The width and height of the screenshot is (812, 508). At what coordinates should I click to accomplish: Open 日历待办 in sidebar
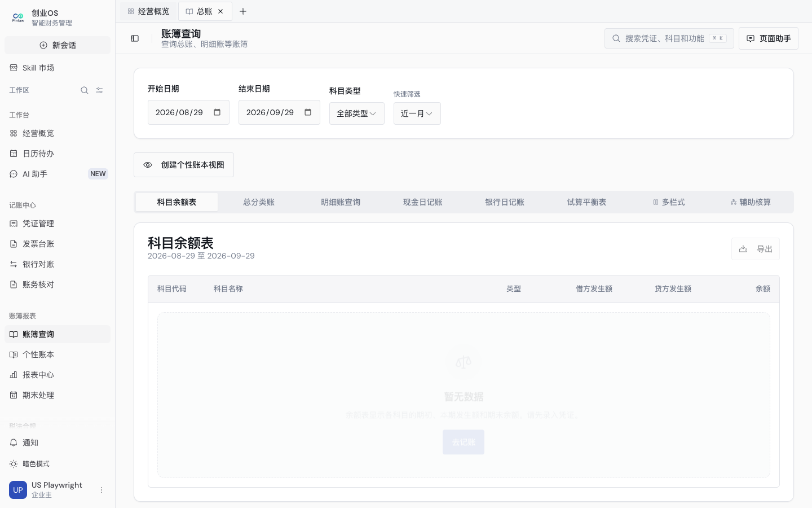coord(58,154)
